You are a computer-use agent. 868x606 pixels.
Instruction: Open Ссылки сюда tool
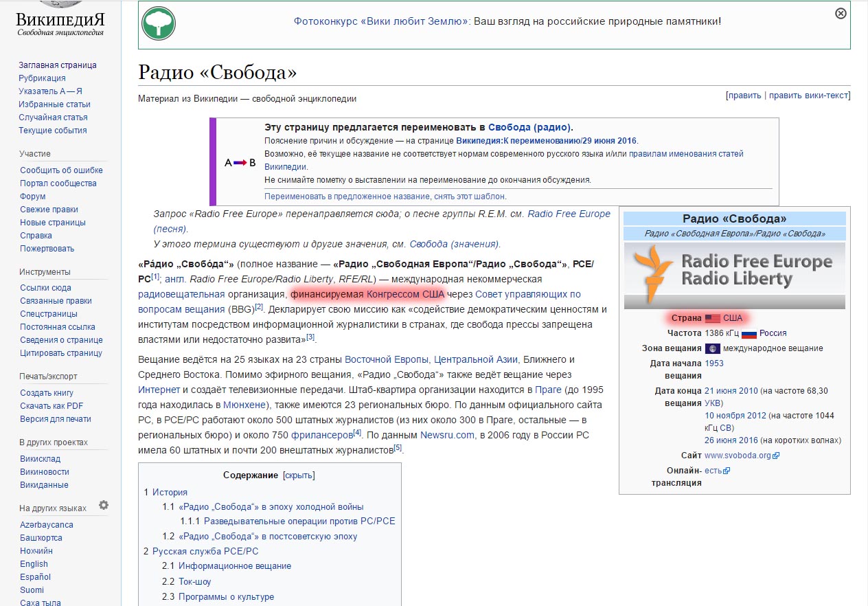pyautogui.click(x=45, y=288)
